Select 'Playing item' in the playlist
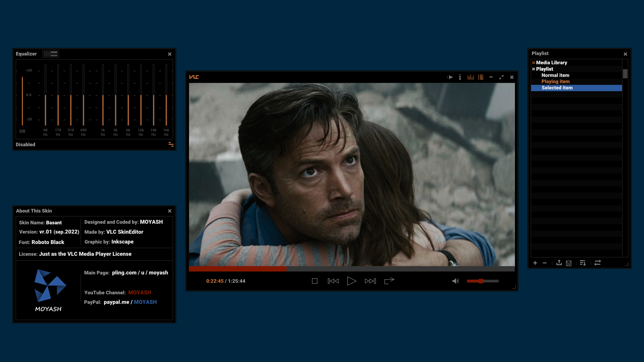 (x=555, y=81)
